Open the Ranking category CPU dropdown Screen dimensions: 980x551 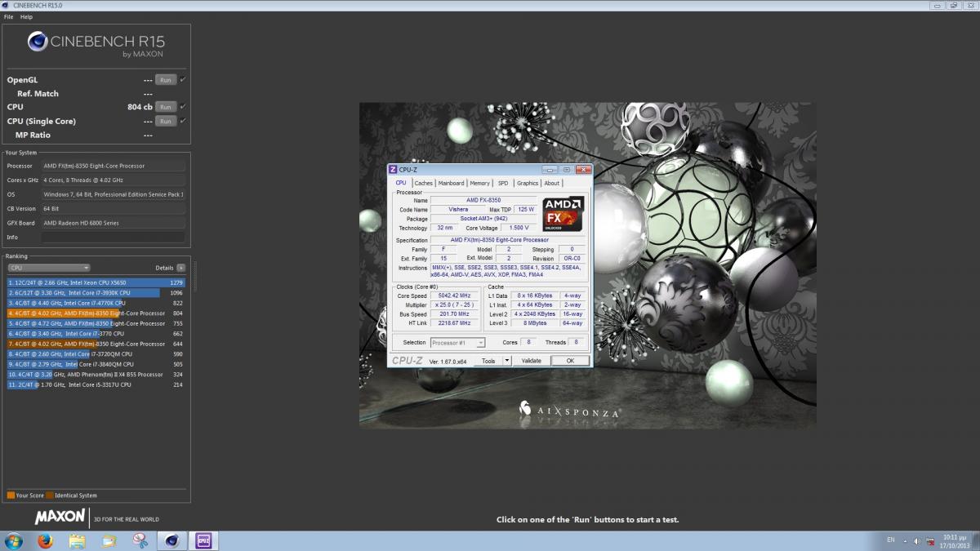coord(49,268)
